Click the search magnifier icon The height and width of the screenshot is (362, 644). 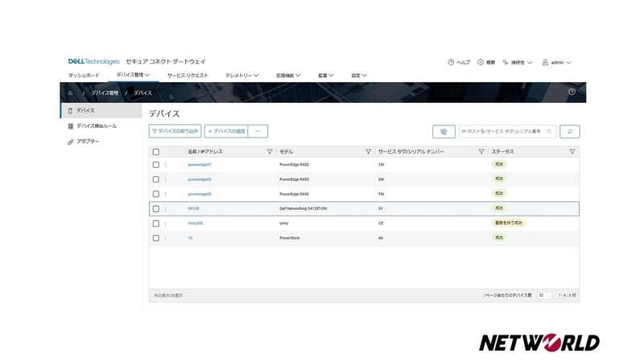pos(549,131)
